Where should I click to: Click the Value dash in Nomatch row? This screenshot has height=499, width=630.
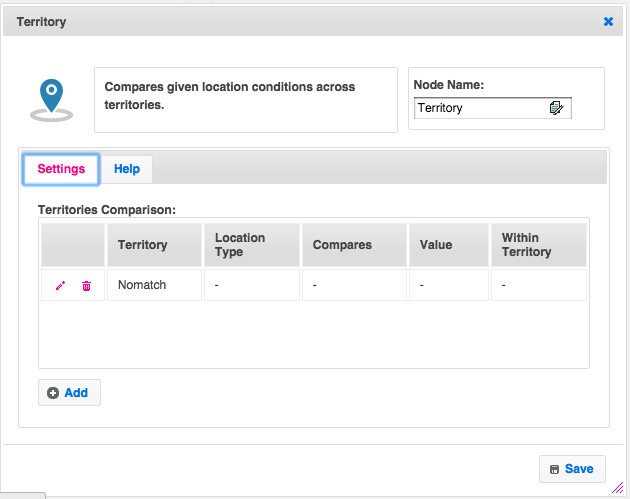click(x=421, y=285)
